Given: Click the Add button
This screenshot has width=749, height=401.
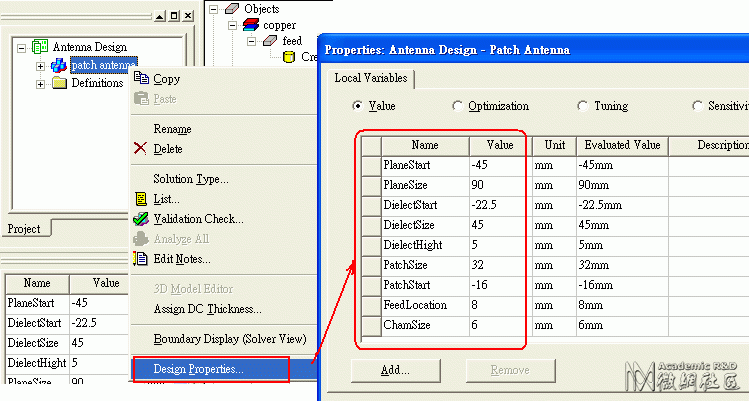Looking at the screenshot, I should click(396, 370).
